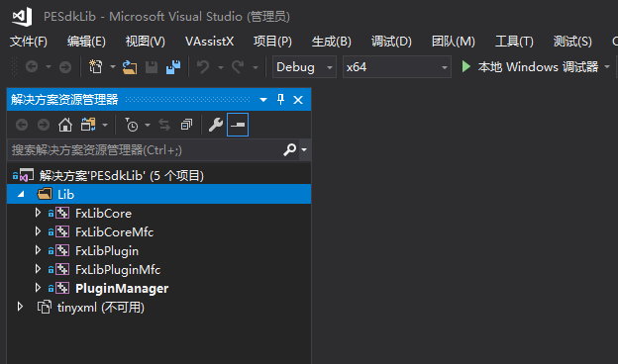Open the 视图(V) menu

pyautogui.click(x=145, y=42)
